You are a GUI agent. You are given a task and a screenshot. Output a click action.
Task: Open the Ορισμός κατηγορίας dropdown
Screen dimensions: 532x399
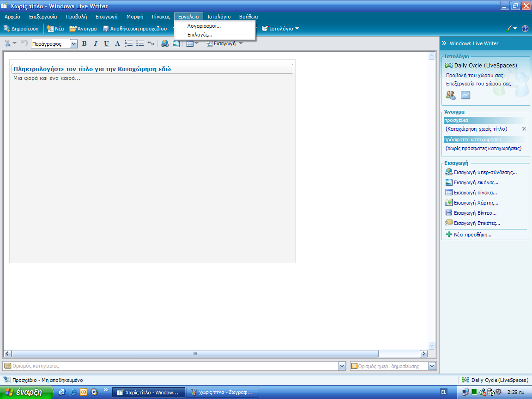pos(342,366)
